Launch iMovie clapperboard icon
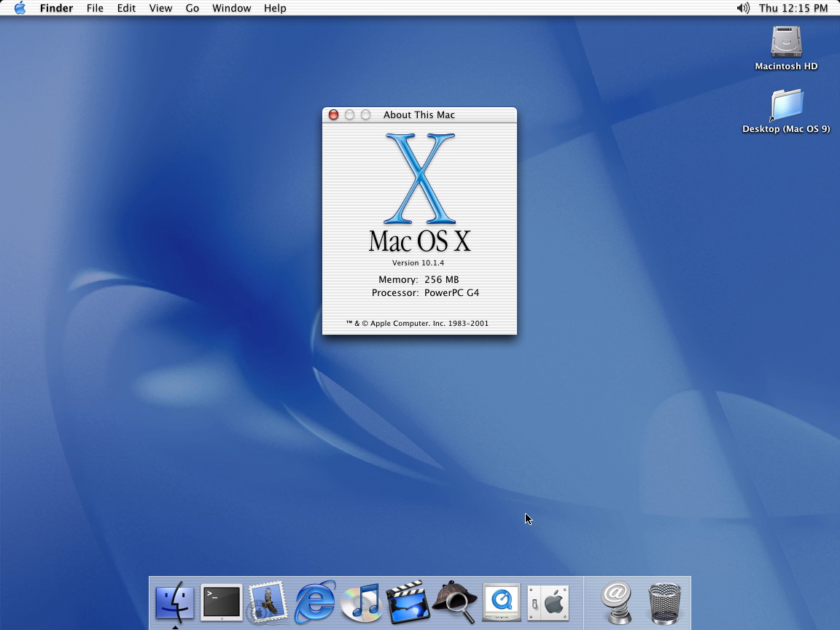The width and height of the screenshot is (840, 630). (x=408, y=602)
